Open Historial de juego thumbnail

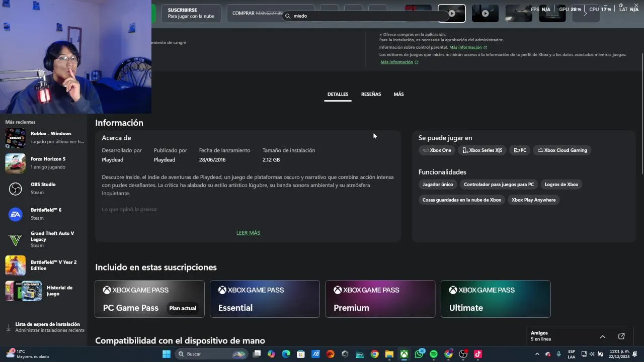coord(24,291)
